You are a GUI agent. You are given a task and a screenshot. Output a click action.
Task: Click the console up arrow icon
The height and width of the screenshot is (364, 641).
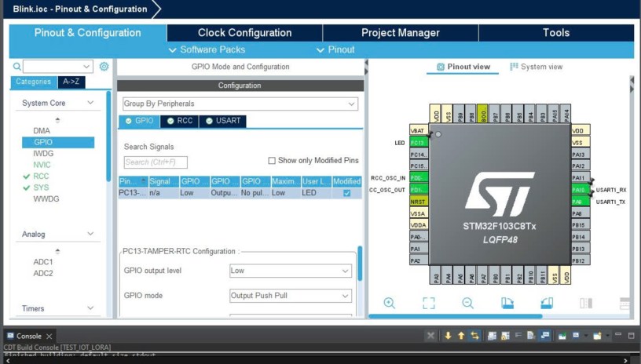(461, 336)
